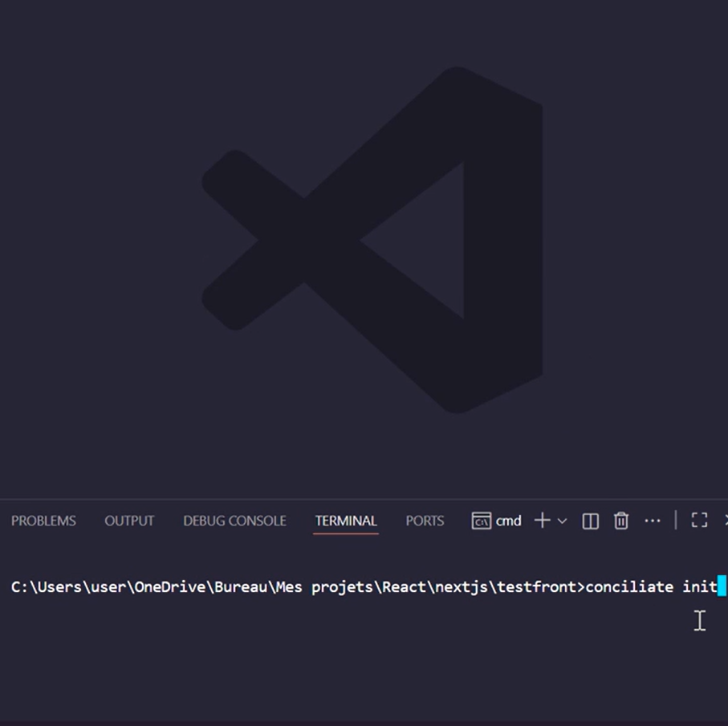728x726 pixels.
Task: Maximize the panel size
Action: [699, 521]
